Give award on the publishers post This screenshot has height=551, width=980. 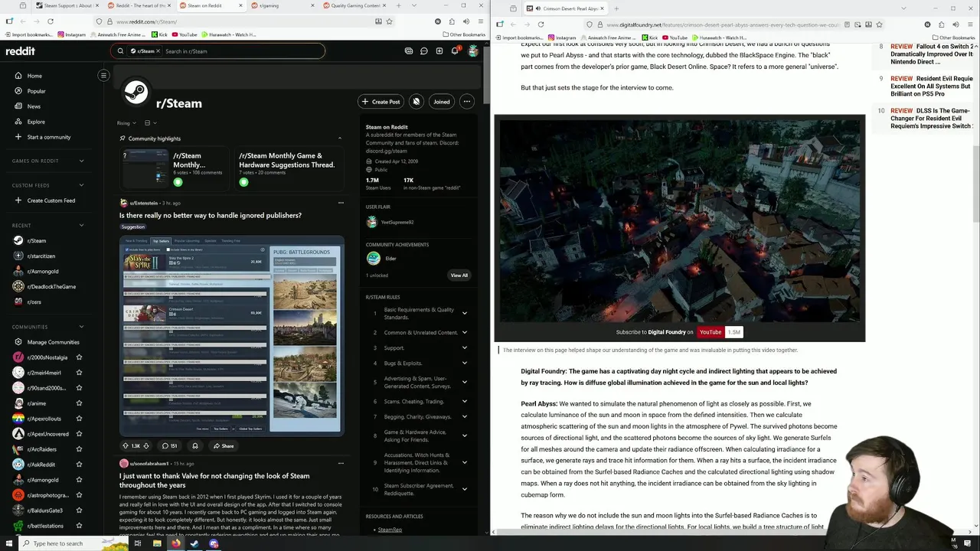pyautogui.click(x=194, y=445)
